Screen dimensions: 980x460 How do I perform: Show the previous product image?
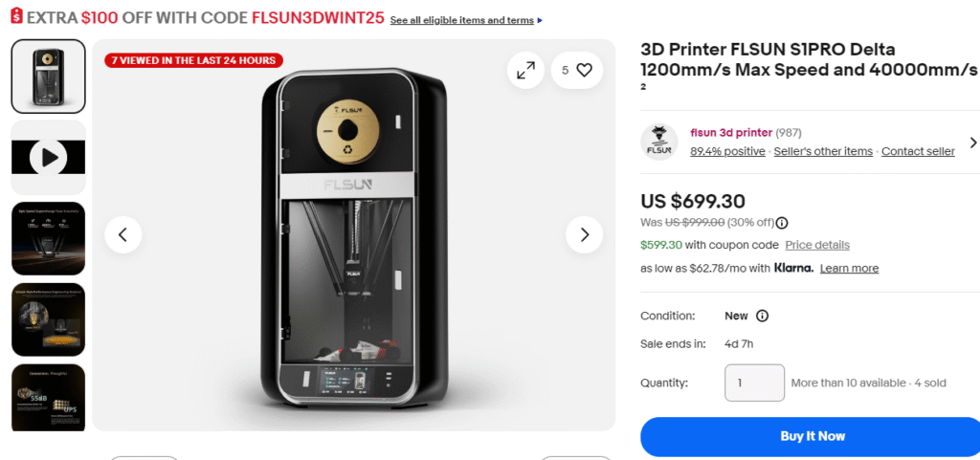pos(123,234)
